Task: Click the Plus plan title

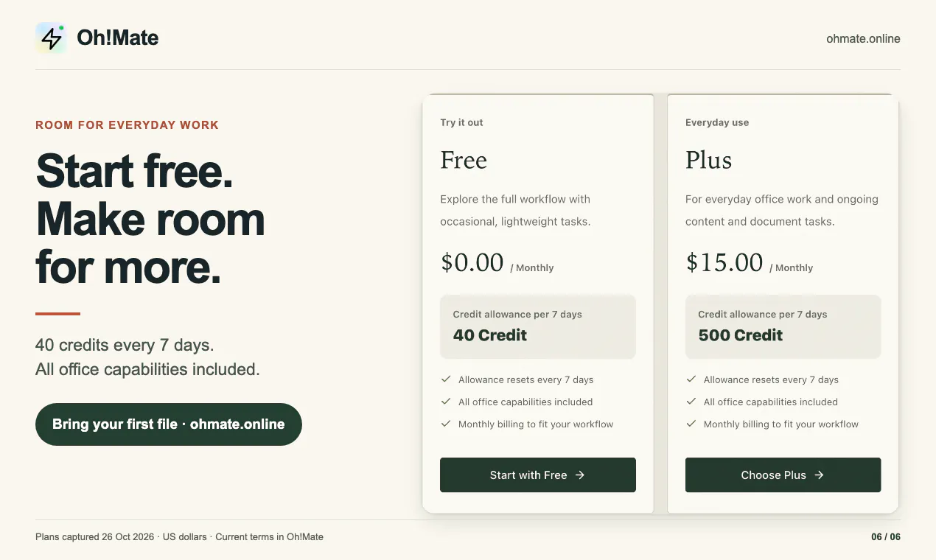Action: (x=708, y=160)
